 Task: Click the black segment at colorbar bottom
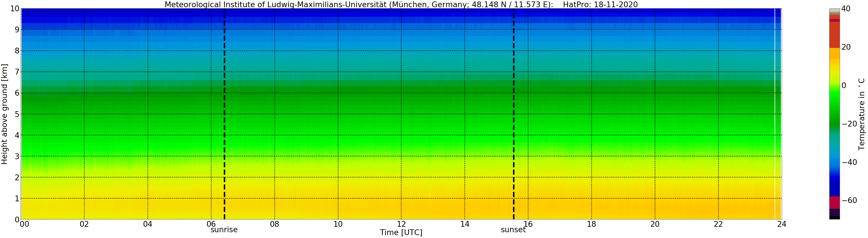pos(834,218)
